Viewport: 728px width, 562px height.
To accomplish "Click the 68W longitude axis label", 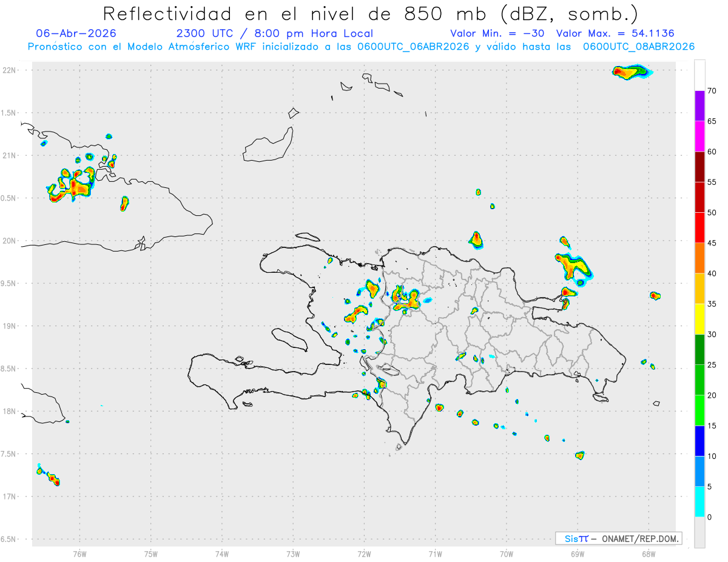I will [x=648, y=553].
